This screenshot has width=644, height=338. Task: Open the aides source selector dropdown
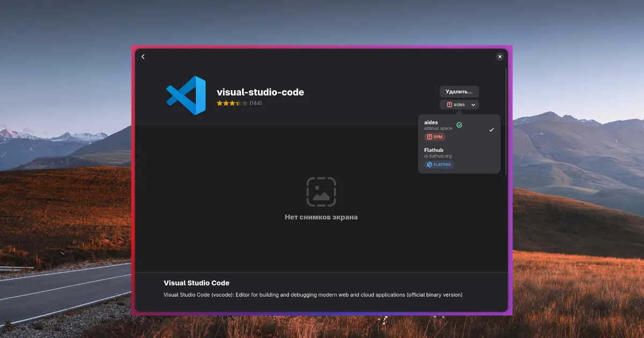point(459,105)
